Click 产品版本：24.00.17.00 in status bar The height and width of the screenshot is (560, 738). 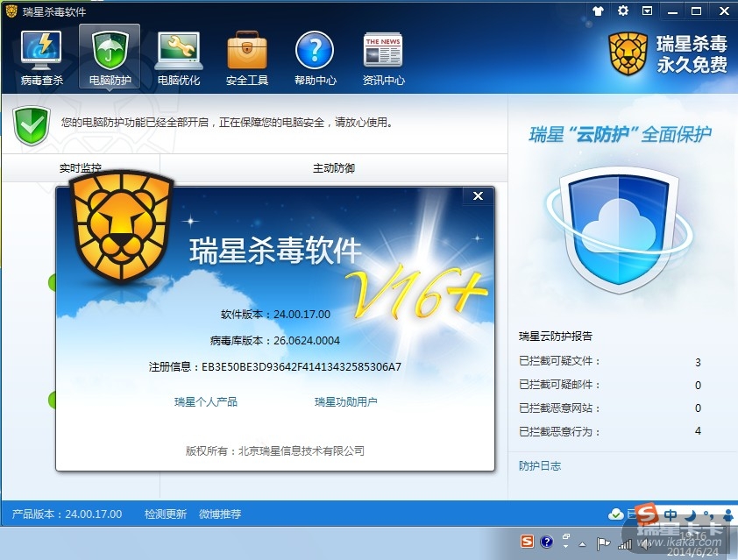pyautogui.click(x=67, y=514)
